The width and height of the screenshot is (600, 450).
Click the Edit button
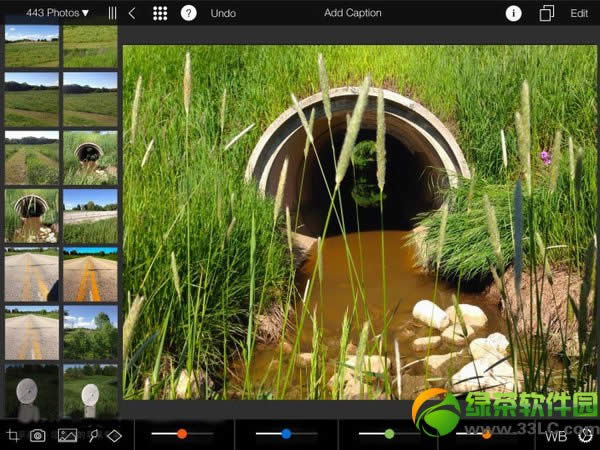(579, 13)
